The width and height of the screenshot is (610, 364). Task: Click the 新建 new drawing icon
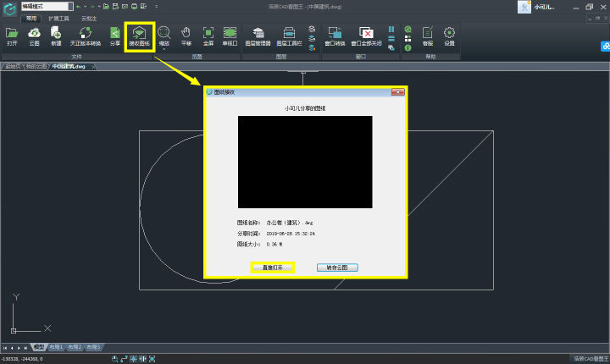56,36
